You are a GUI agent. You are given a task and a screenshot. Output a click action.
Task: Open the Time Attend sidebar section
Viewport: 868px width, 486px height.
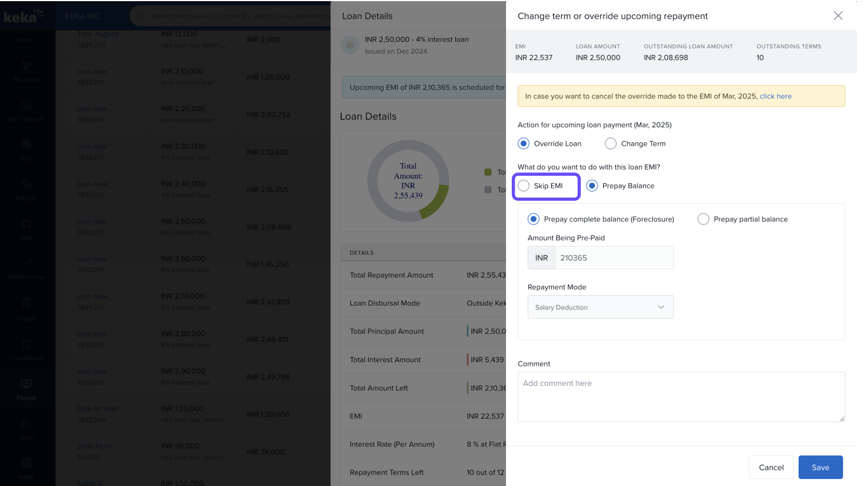coord(26,349)
